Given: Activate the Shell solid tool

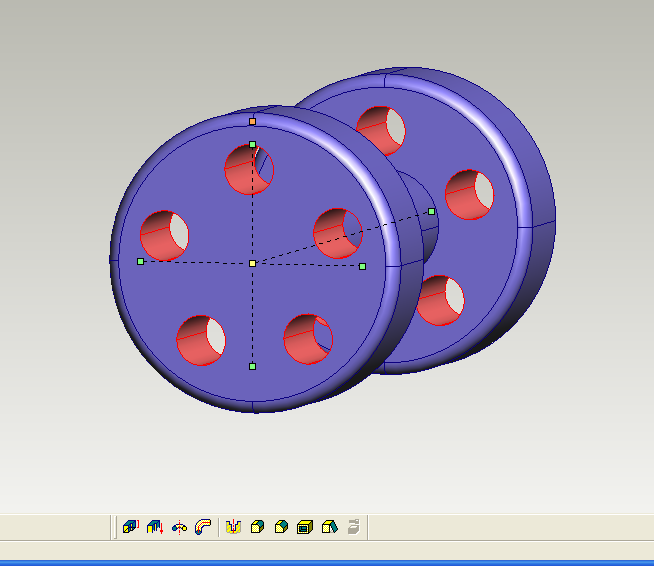Looking at the screenshot, I should pos(305,527).
